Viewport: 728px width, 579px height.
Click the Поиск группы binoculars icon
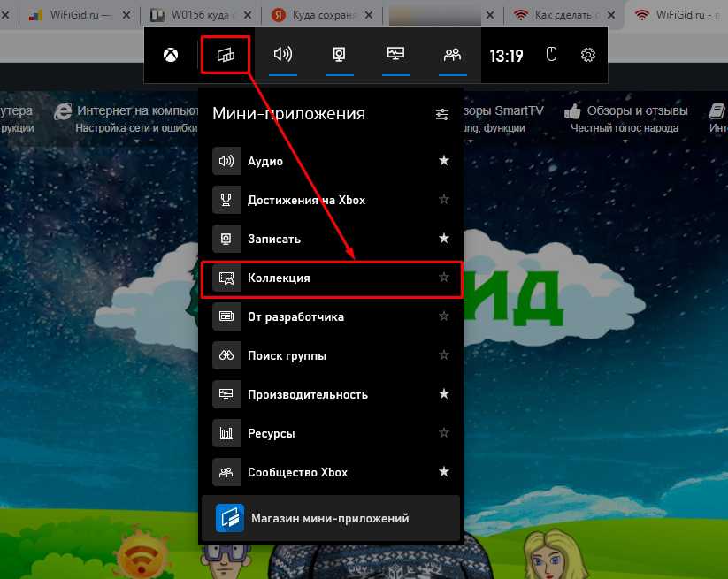pos(226,355)
